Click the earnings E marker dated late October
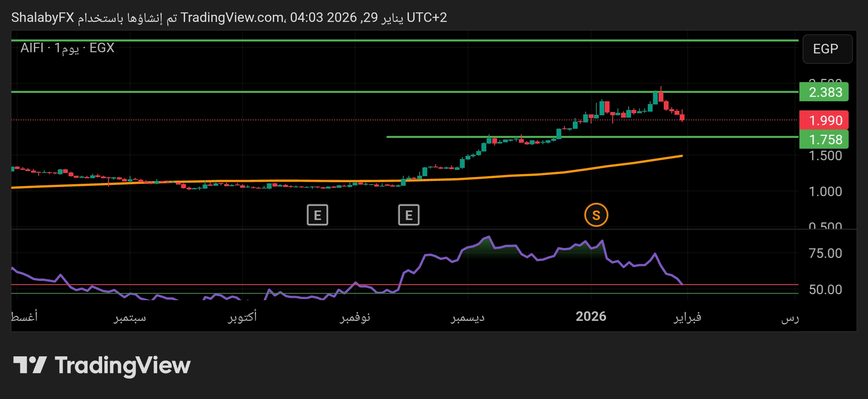868x399 pixels. 317,215
